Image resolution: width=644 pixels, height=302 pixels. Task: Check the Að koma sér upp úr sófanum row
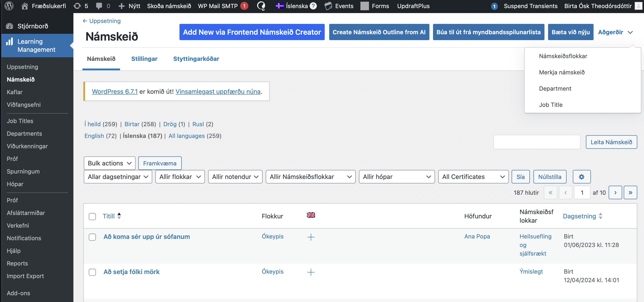[x=92, y=237]
